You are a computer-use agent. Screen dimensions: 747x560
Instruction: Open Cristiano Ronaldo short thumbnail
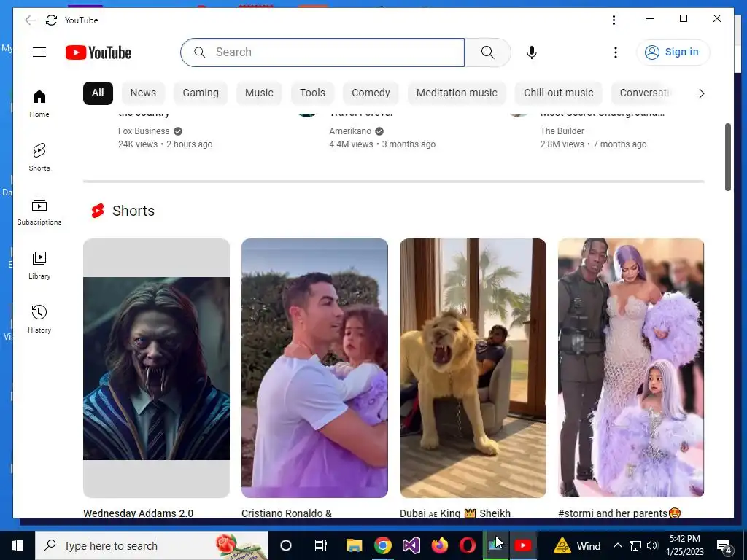click(314, 368)
